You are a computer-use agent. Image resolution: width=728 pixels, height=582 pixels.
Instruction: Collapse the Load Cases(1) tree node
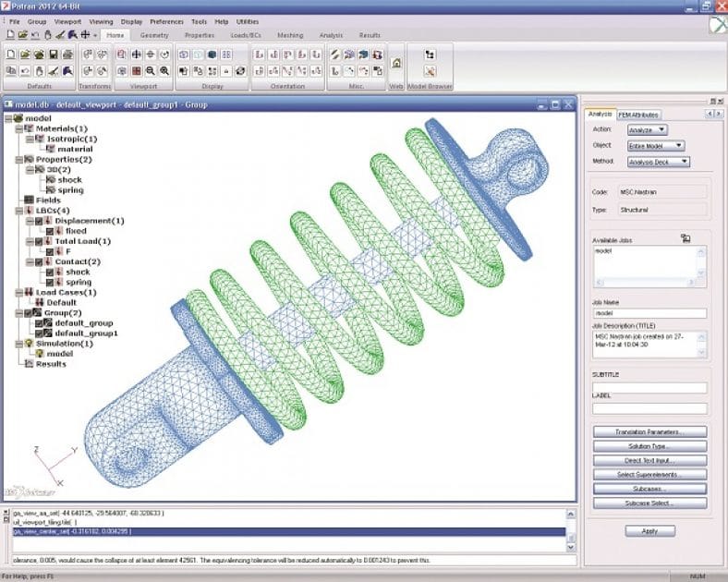pyautogui.click(x=19, y=293)
